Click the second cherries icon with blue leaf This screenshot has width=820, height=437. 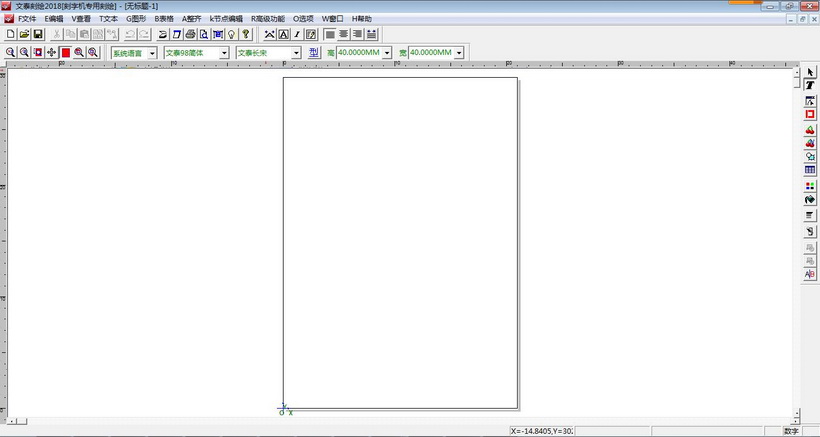click(810, 143)
